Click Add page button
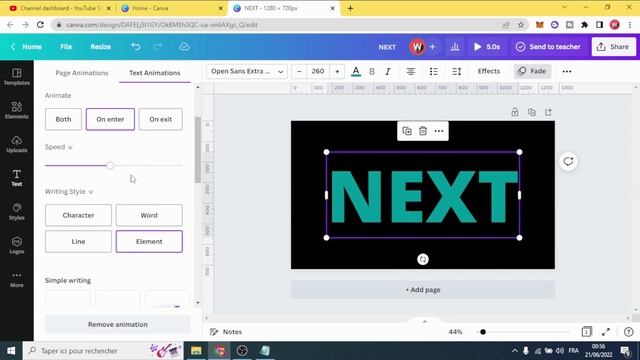 pyautogui.click(x=423, y=290)
